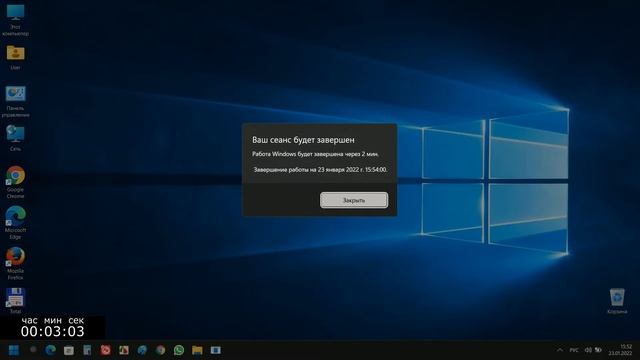Open the Windows Start menu
The width and height of the screenshot is (640, 360).
(14, 350)
